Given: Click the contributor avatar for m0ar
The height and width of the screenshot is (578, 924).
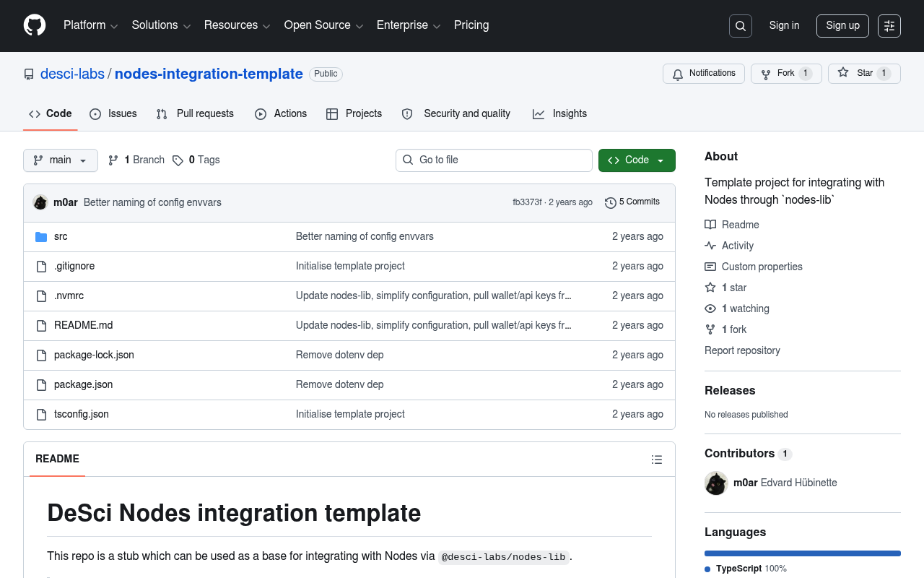Looking at the screenshot, I should click(716, 483).
